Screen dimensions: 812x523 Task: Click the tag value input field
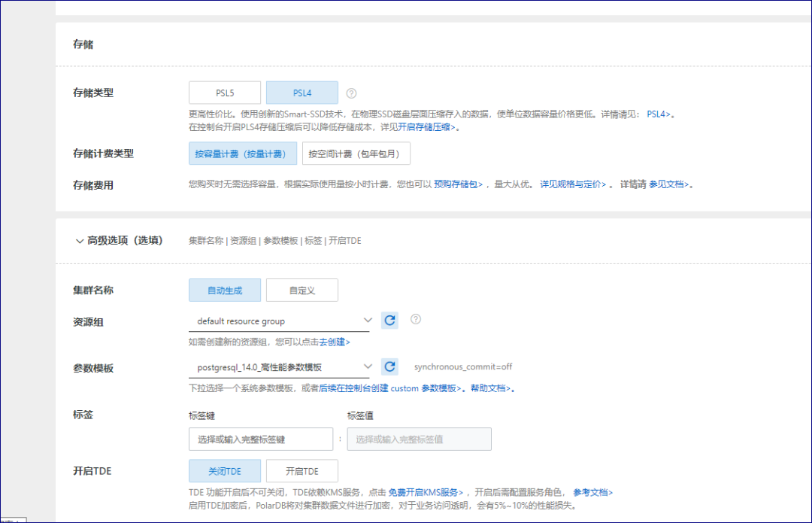point(418,439)
